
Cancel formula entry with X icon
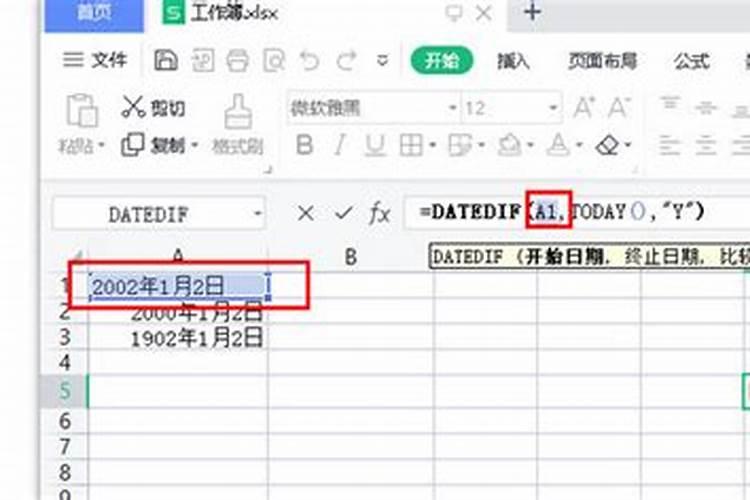[x=305, y=213]
